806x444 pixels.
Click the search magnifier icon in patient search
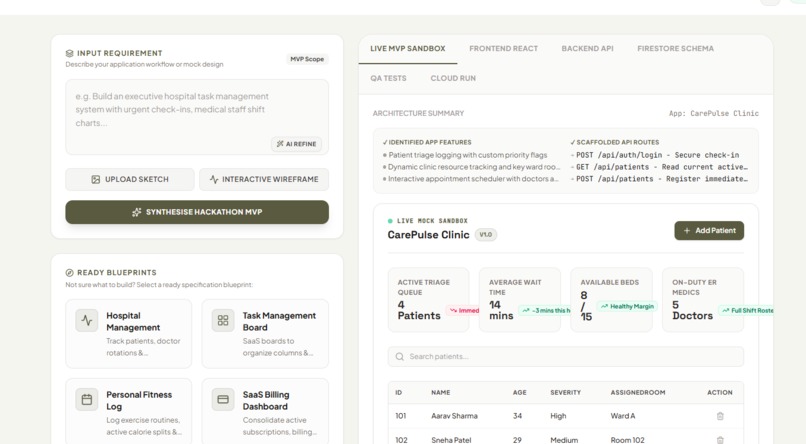click(x=399, y=356)
